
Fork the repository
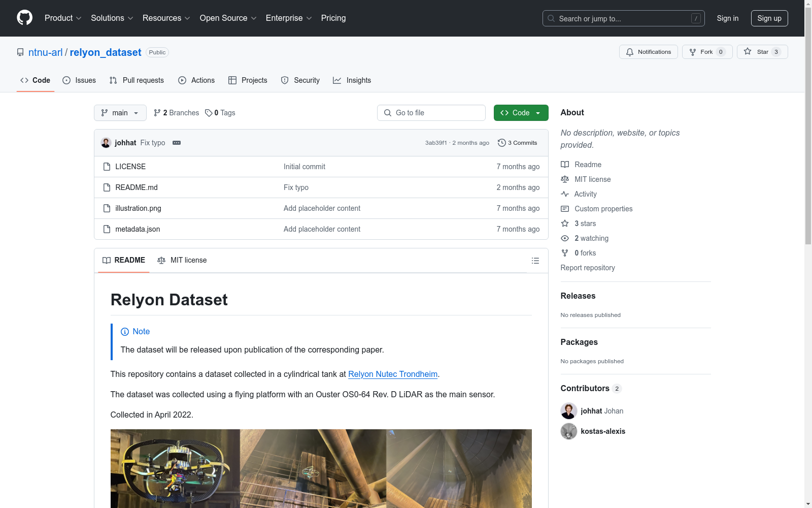(x=707, y=52)
